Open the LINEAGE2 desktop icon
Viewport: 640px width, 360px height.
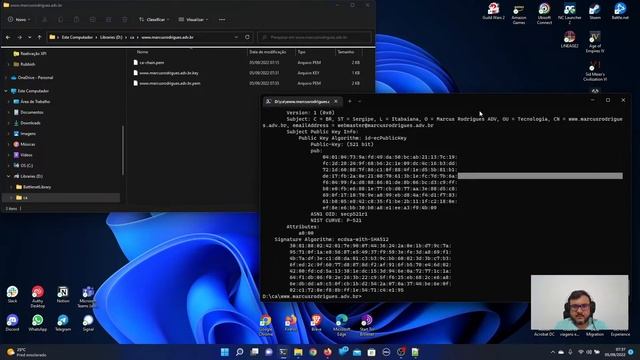pyautogui.click(x=569, y=40)
